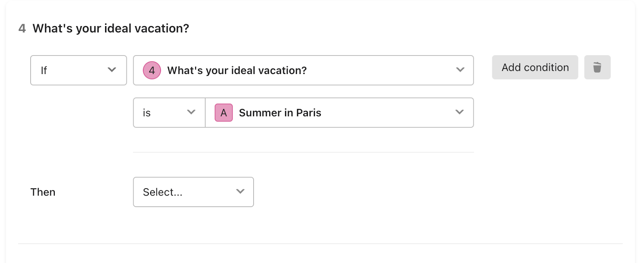Image resolution: width=644 pixels, height=263 pixels.
Task: Click chevron arrow of the question selector
Action: (460, 70)
